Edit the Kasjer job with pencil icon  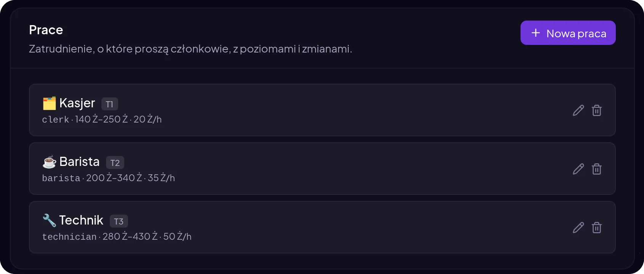(x=578, y=110)
